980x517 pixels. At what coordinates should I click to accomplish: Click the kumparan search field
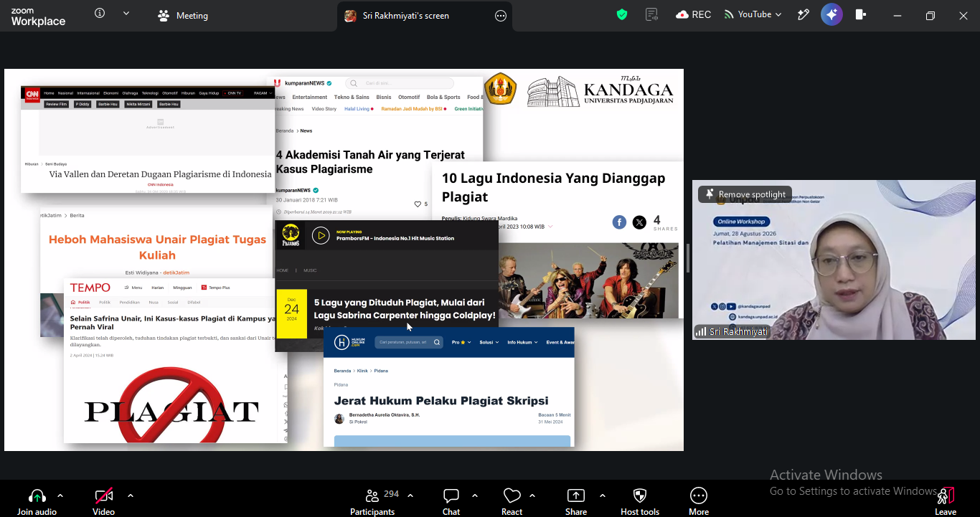click(400, 83)
